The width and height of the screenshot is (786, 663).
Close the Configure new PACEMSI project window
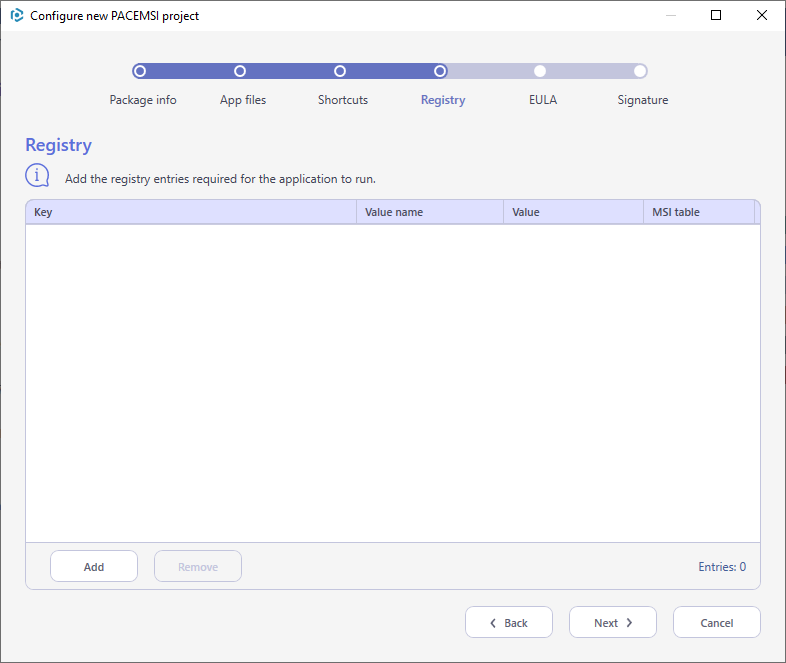pyautogui.click(x=761, y=16)
